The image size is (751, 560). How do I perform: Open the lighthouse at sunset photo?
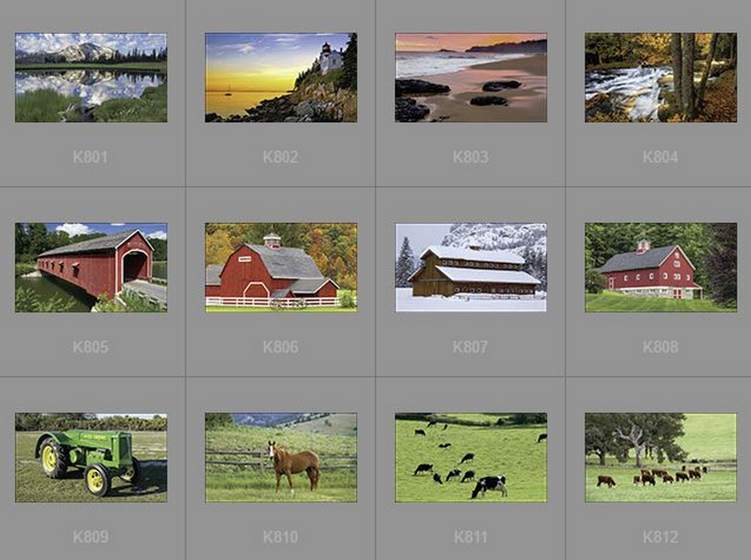coord(281,78)
